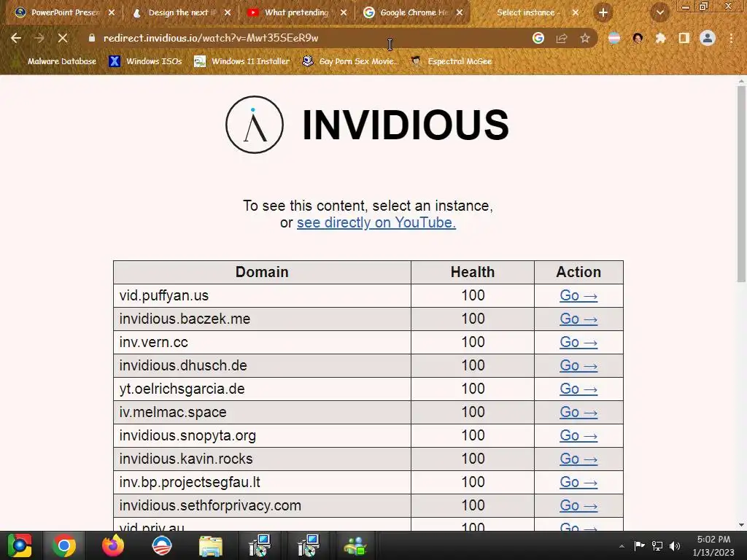Open the trans flag extension icon
Viewport: 747px width, 560px height.
(614, 38)
